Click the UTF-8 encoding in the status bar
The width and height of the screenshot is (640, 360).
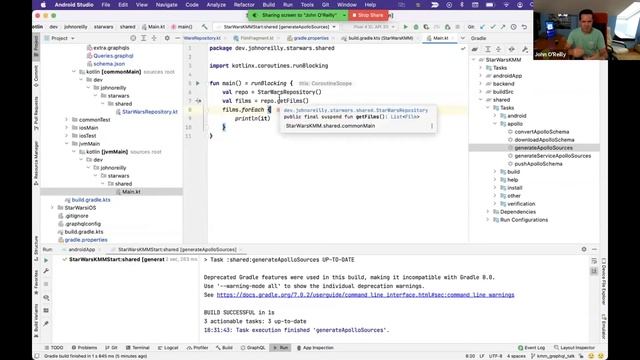(496, 356)
